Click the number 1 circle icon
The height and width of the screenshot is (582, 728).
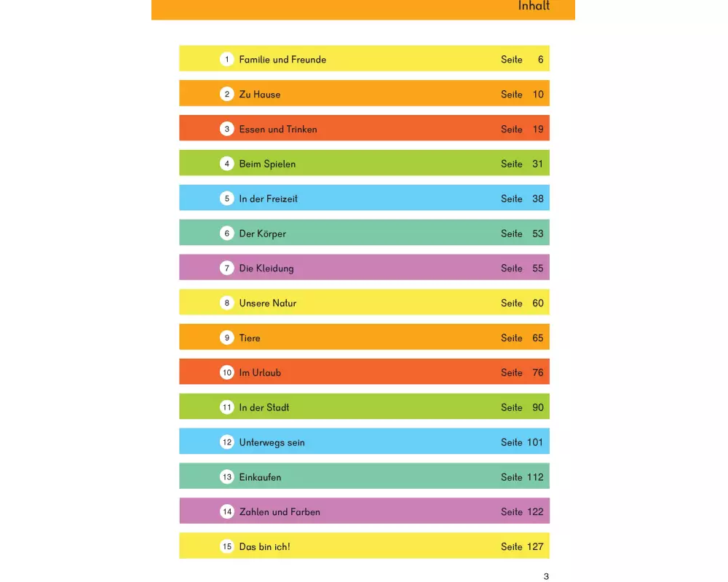pyautogui.click(x=227, y=60)
